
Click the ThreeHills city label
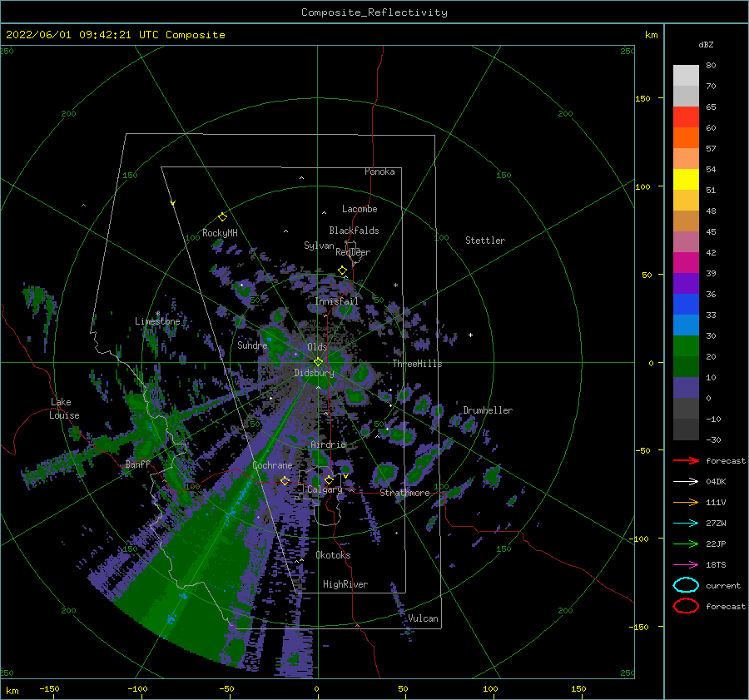[417, 364]
